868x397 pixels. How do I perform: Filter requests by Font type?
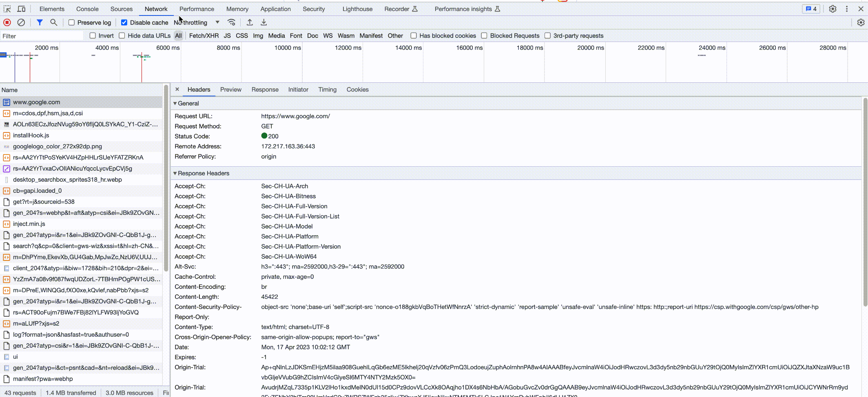point(296,35)
